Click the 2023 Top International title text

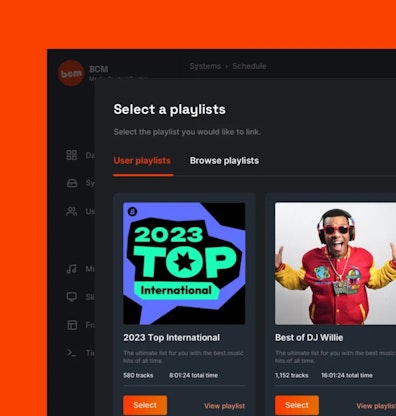coord(171,337)
